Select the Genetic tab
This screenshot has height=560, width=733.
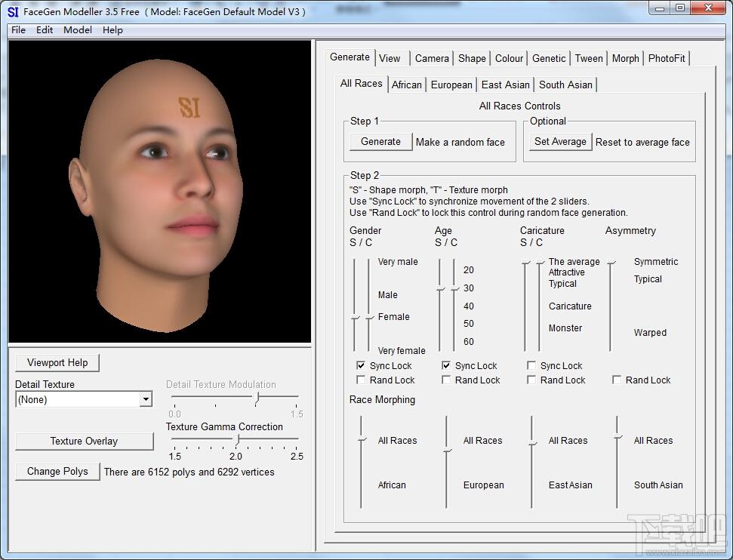click(549, 58)
